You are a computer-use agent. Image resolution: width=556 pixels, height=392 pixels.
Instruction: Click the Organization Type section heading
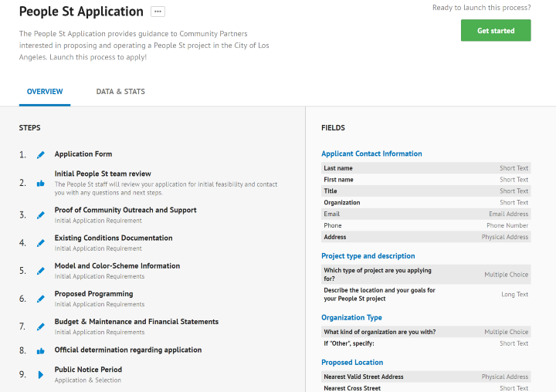(x=352, y=318)
